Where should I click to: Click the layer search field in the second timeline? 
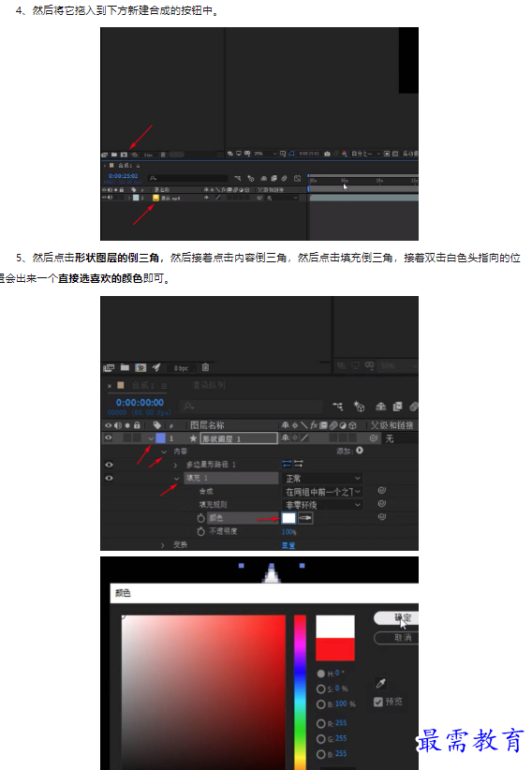point(252,407)
